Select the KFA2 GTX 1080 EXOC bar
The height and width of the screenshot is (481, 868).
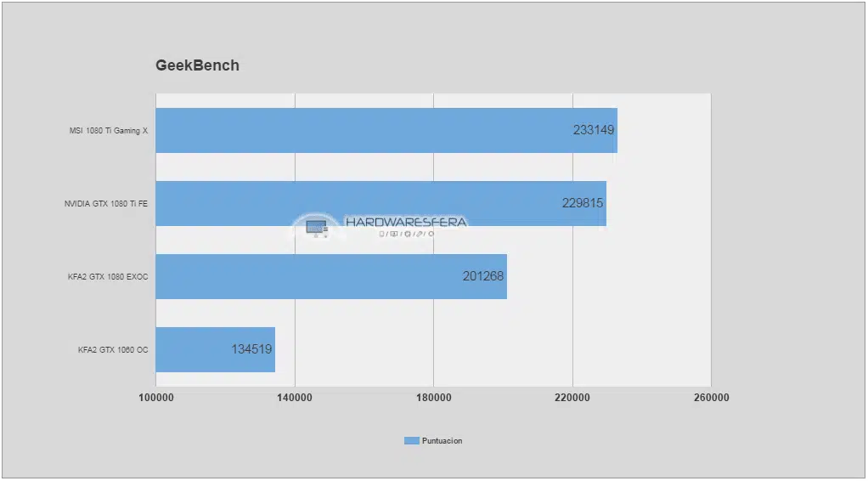[x=331, y=276]
